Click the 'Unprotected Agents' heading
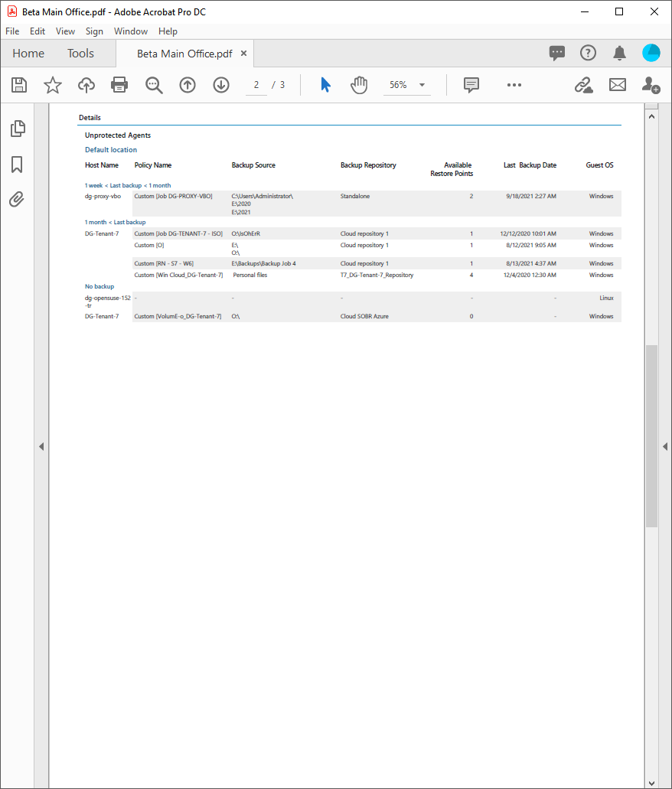The height and width of the screenshot is (789, 672). point(118,135)
